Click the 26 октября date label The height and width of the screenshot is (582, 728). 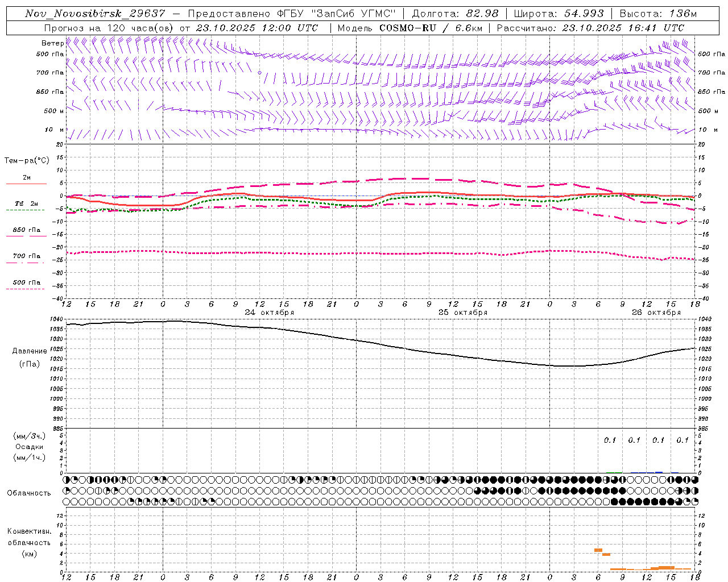(x=656, y=313)
